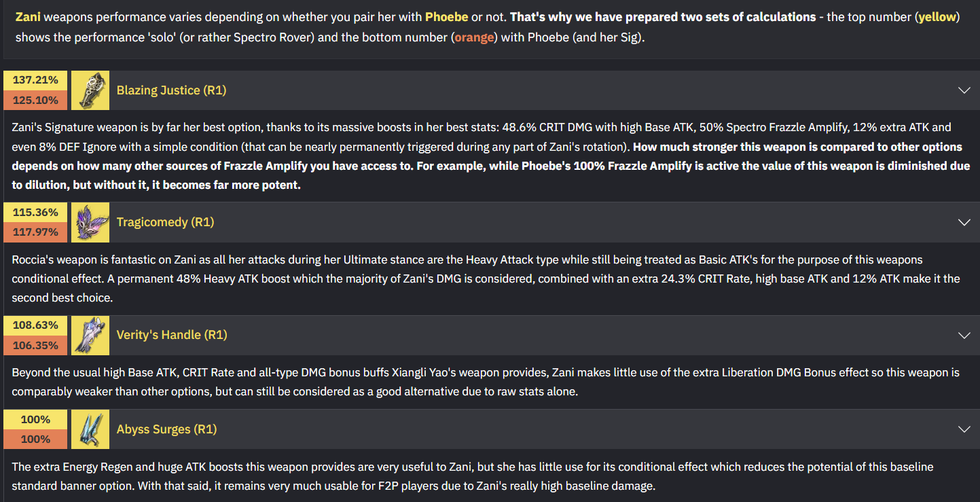Select the Verity's Handle (R1) title
The height and width of the screenshot is (502, 980).
click(172, 335)
